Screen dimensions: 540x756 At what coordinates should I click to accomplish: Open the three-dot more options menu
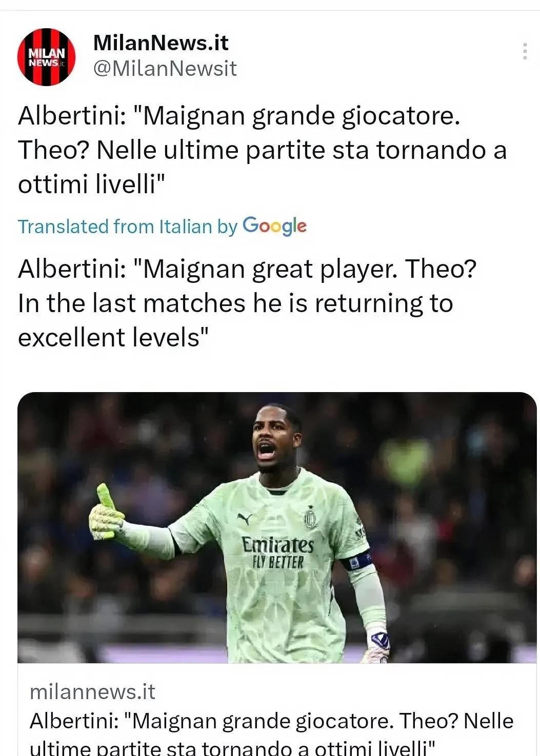click(525, 51)
